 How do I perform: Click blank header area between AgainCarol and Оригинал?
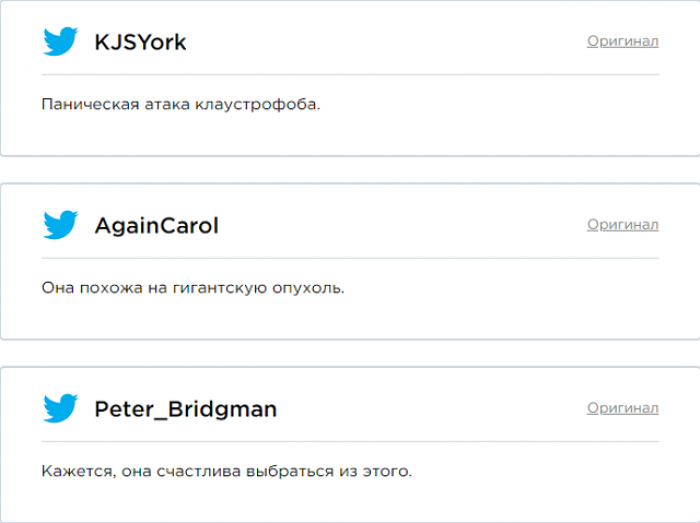coord(402,224)
